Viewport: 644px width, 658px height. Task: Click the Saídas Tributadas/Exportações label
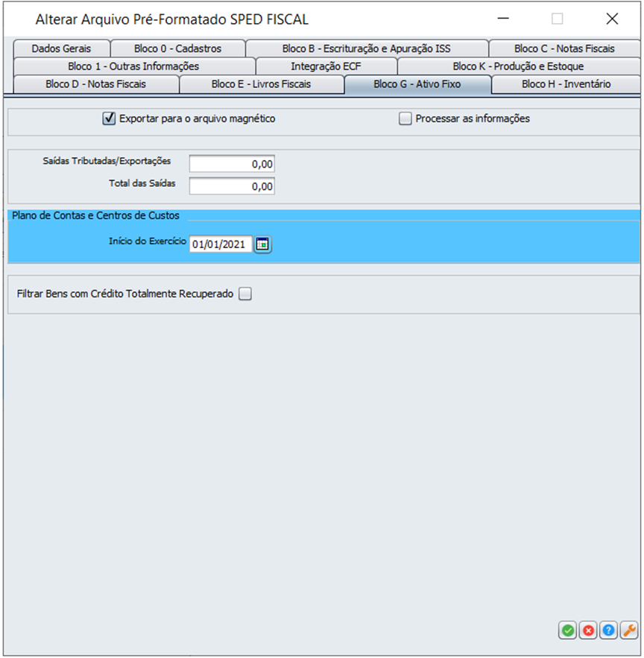[x=107, y=161]
